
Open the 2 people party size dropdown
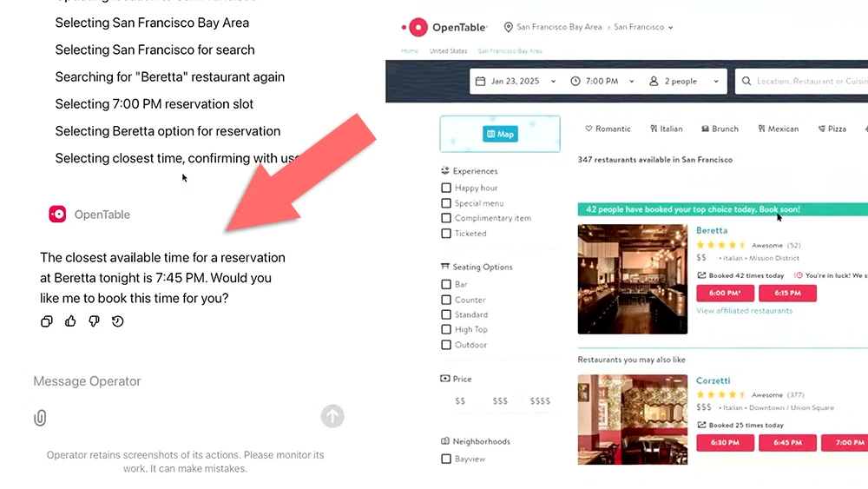tap(684, 82)
